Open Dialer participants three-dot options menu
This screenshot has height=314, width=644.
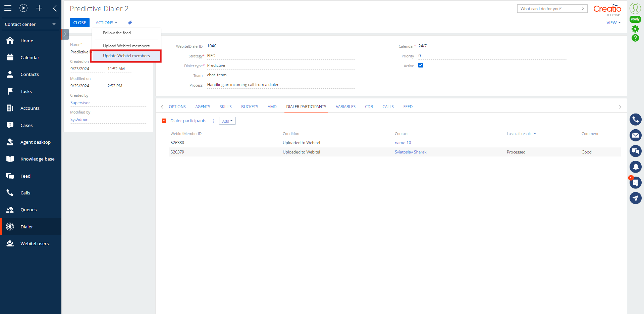tap(214, 121)
